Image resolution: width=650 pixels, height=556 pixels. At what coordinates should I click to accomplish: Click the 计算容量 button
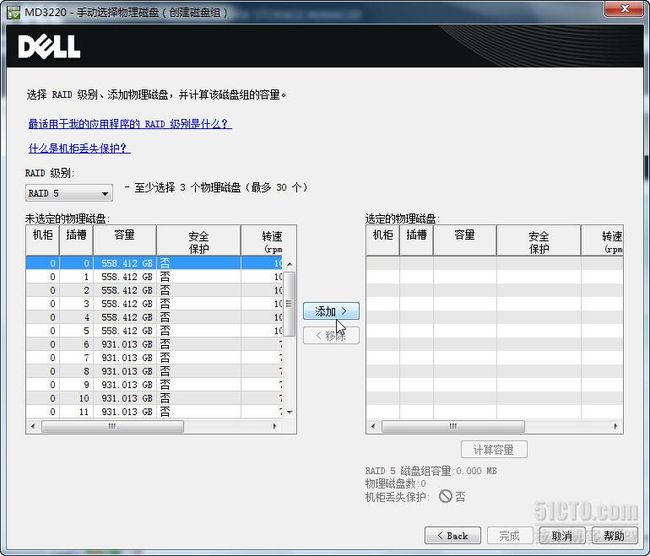pyautogui.click(x=494, y=449)
